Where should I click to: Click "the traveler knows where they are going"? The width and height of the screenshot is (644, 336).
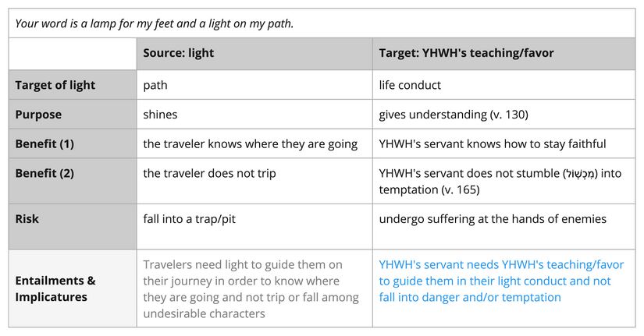click(x=250, y=144)
